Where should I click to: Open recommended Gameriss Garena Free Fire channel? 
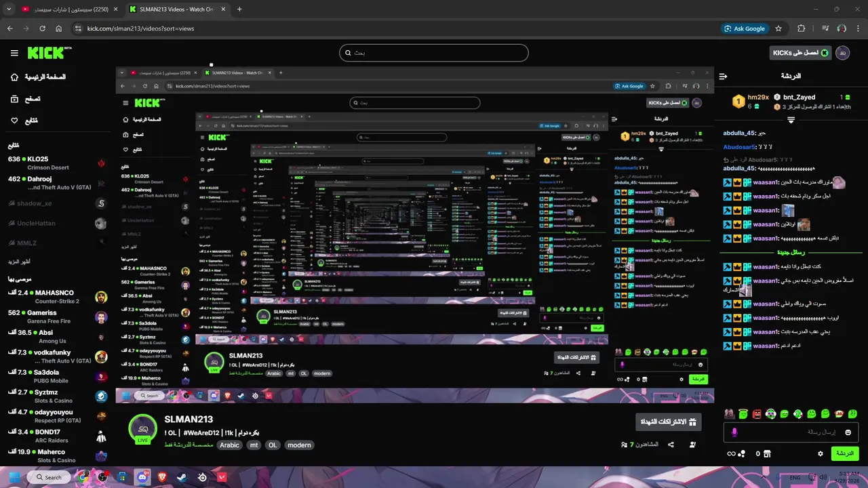[x=57, y=317]
